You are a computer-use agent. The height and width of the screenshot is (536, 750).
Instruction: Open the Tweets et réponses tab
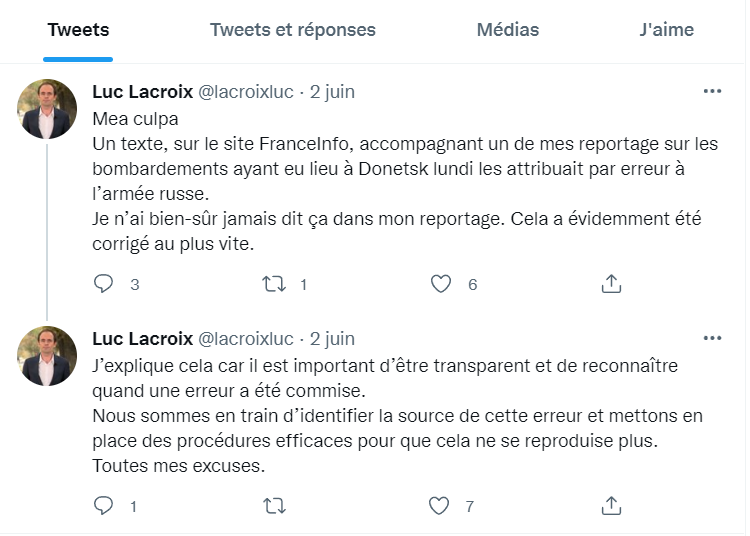[x=292, y=30]
